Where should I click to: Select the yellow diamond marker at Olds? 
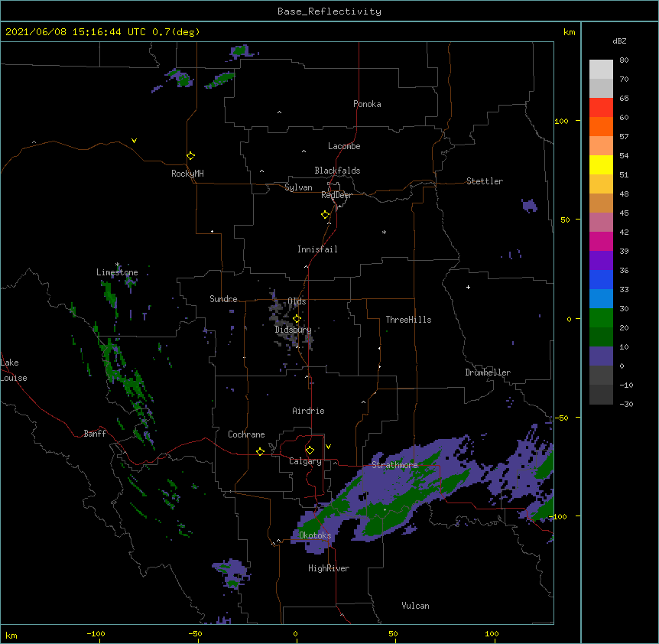point(297,319)
